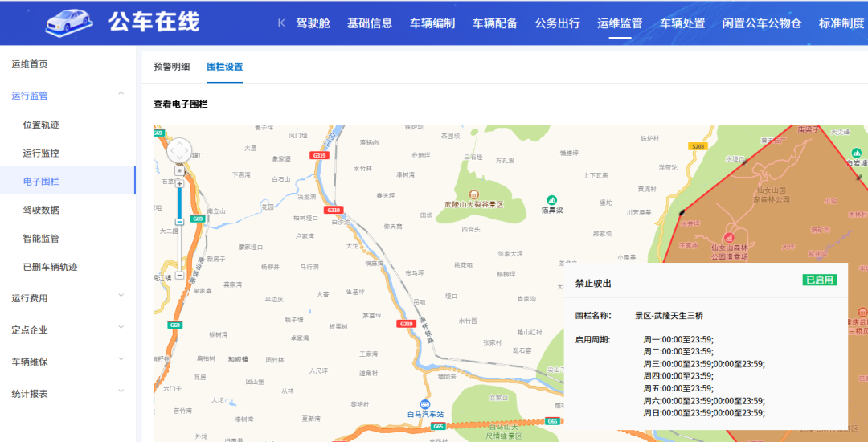Click the map pan direction control
868x442 pixels.
tap(179, 150)
